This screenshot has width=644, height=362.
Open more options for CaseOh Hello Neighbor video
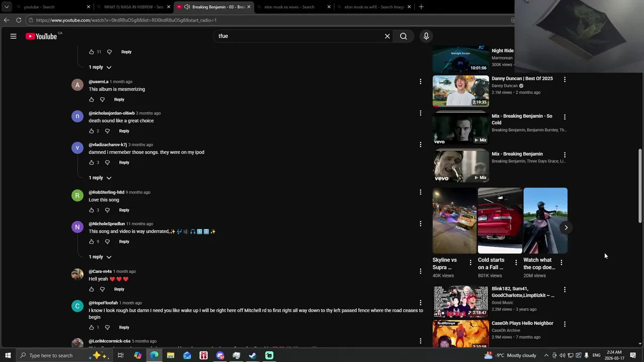(565, 324)
